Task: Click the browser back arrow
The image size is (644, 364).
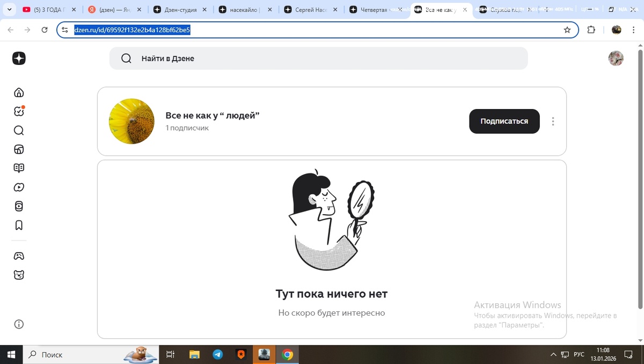Action: 10,30
